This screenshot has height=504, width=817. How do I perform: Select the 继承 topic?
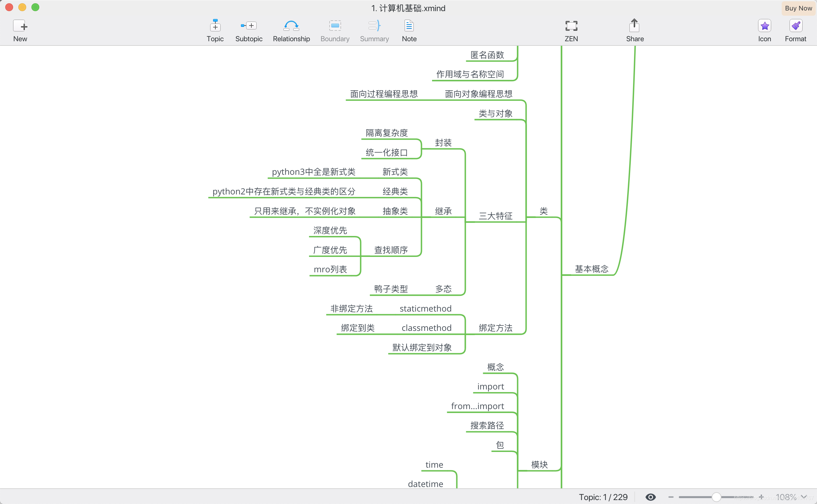point(443,211)
